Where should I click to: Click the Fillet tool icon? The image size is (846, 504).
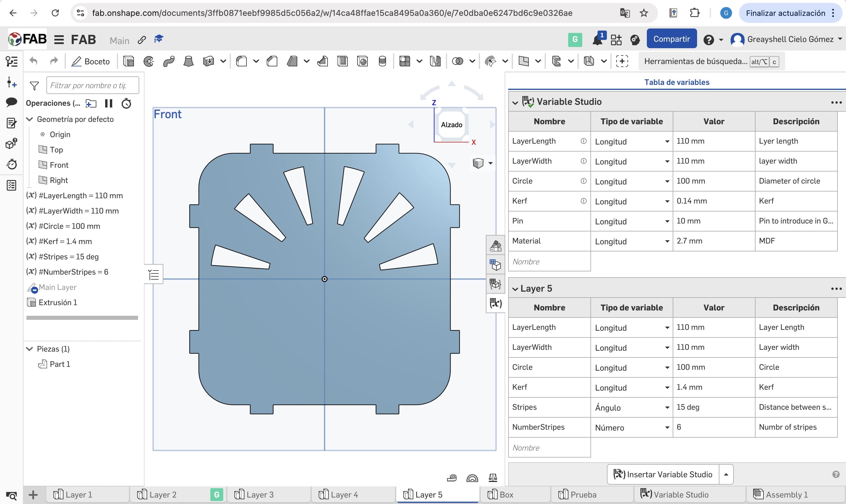[x=241, y=61]
